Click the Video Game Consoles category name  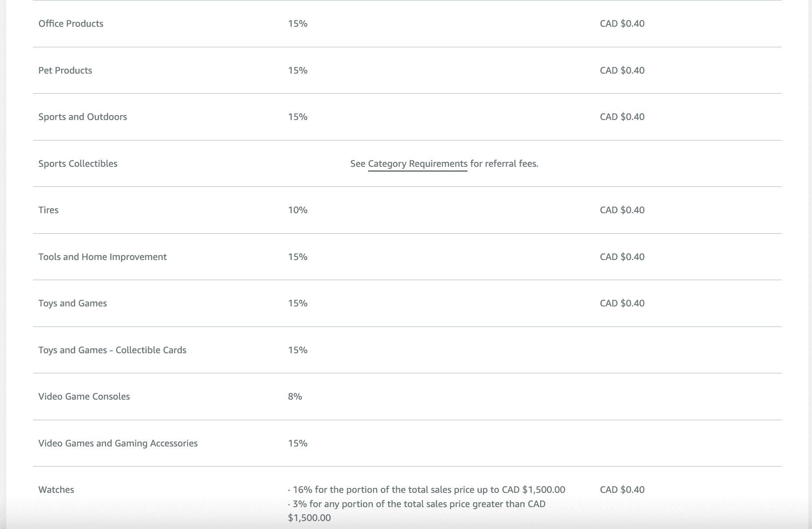(x=84, y=397)
